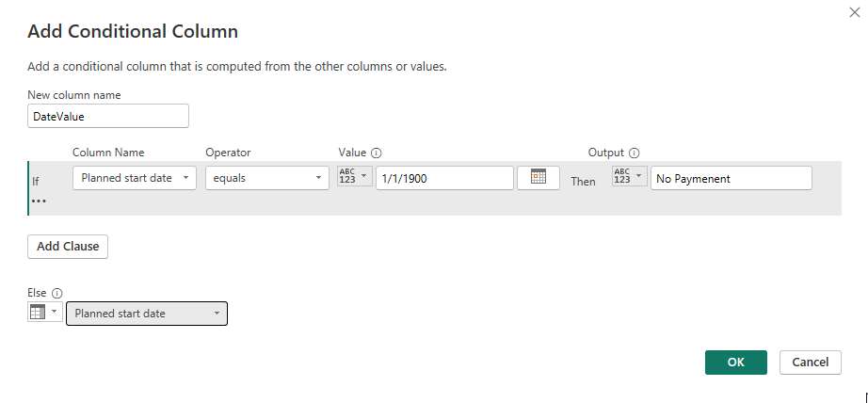
Task: Click the Output info icon
Action: 634,153
